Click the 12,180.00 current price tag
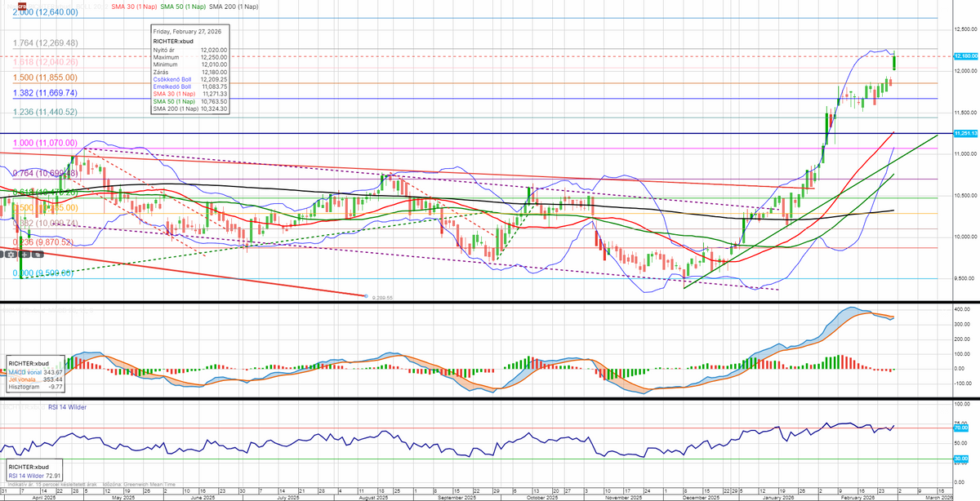The height and width of the screenshot is (501, 980). 965,56
